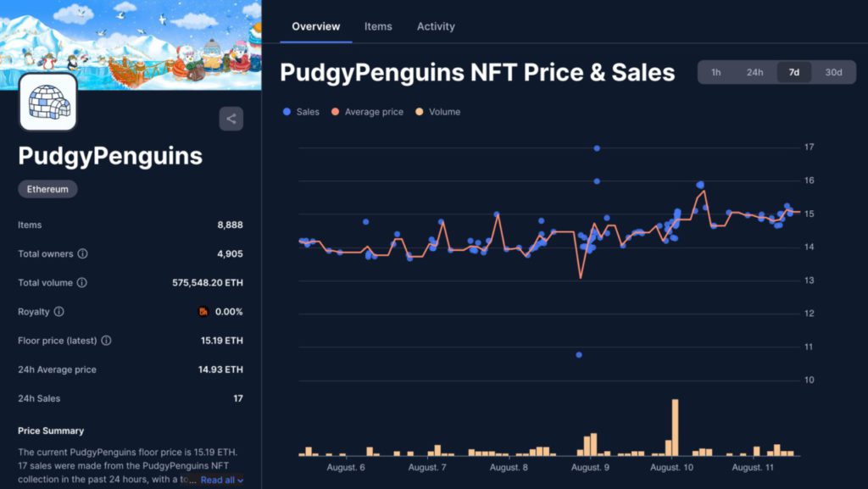
Task: Choose the 30d time range
Action: (833, 72)
